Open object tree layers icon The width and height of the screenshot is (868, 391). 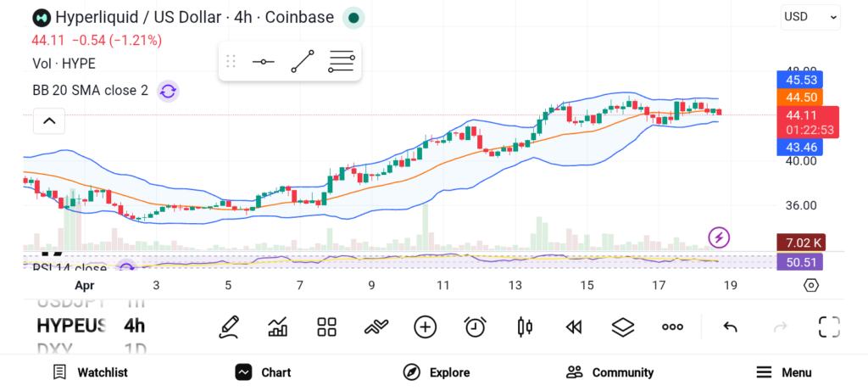623,327
